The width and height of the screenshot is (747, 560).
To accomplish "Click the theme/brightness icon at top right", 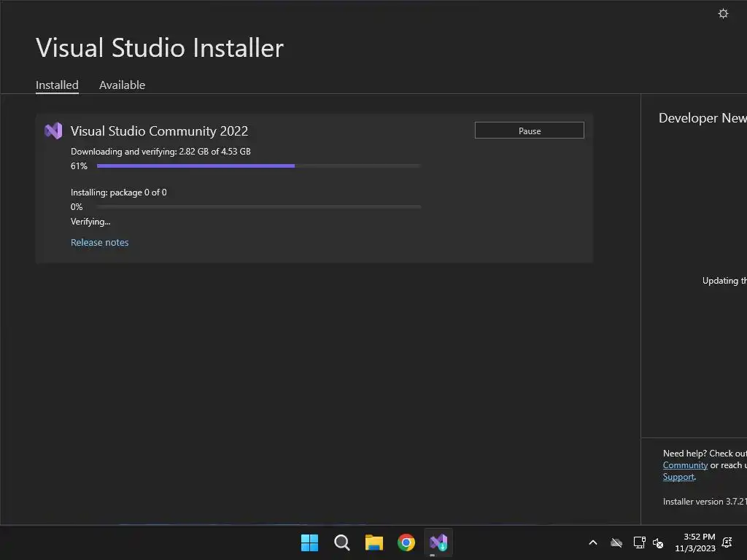I will click(x=723, y=13).
